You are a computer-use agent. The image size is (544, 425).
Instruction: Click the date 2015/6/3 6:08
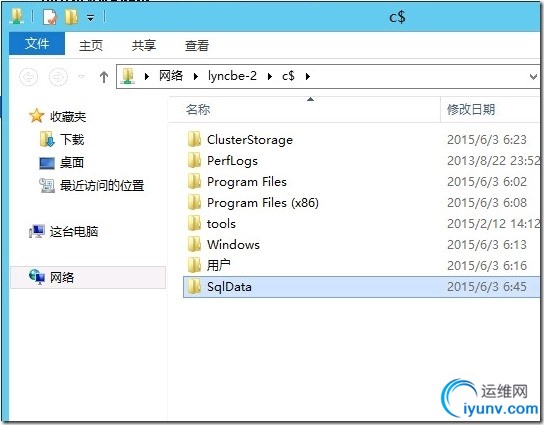pyautogui.click(x=487, y=203)
